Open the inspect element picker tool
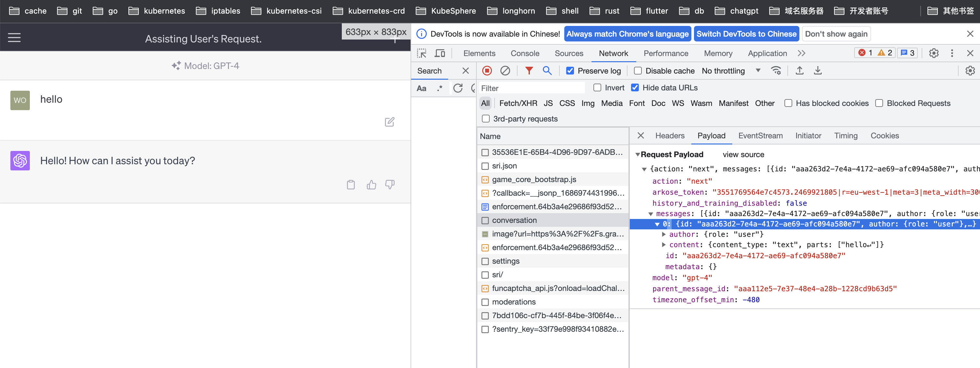Viewport: 980px width, 368px height. coord(422,53)
